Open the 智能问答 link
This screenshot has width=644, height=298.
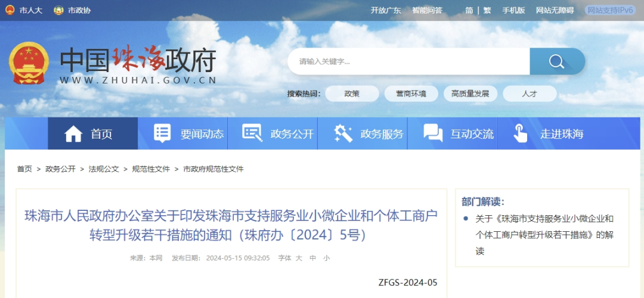427,11
